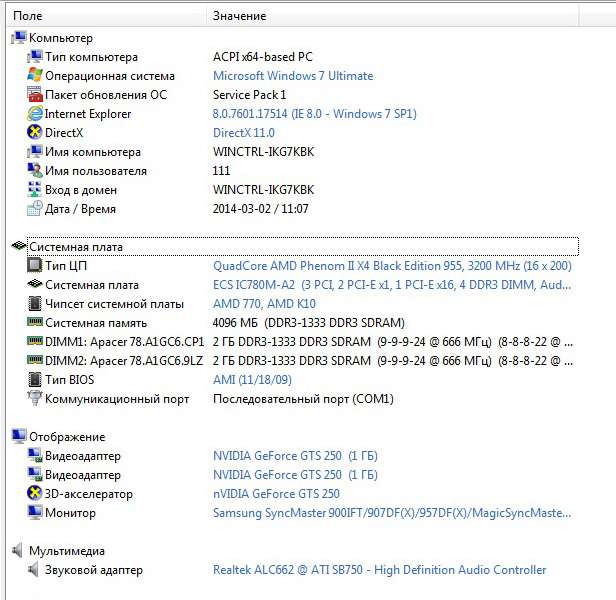Click the first Видеоадаптер row icon
Viewport: 616px width, 600px height.
click(x=35, y=455)
